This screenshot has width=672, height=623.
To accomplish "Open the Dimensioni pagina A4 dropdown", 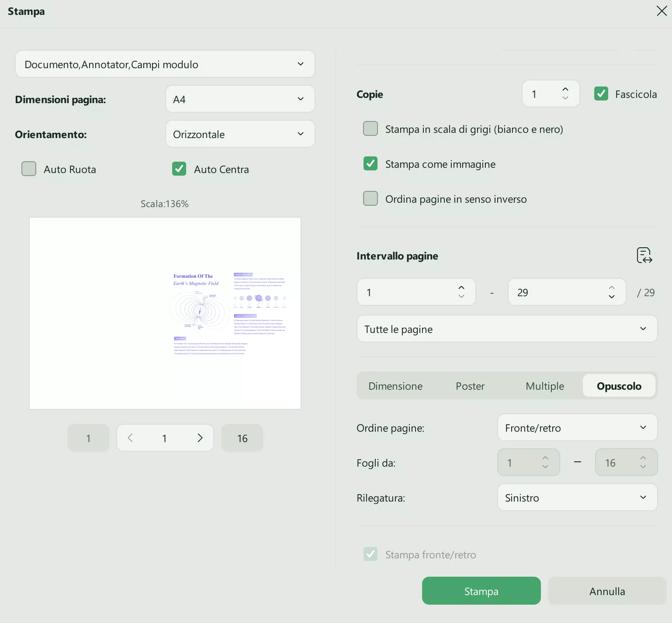I will coord(240,99).
